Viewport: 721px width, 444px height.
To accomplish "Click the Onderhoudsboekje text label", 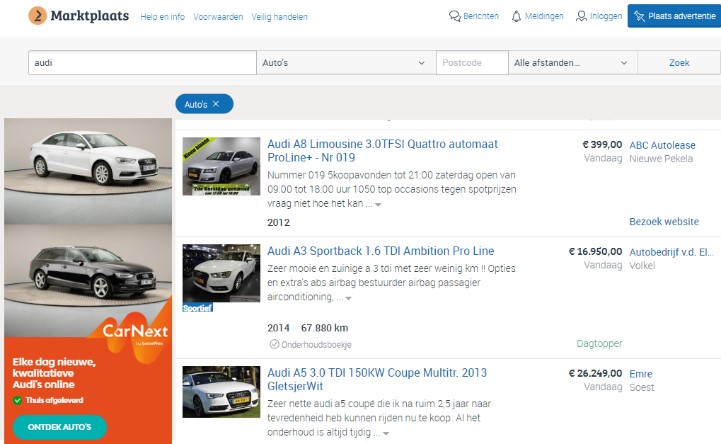I will 316,344.
